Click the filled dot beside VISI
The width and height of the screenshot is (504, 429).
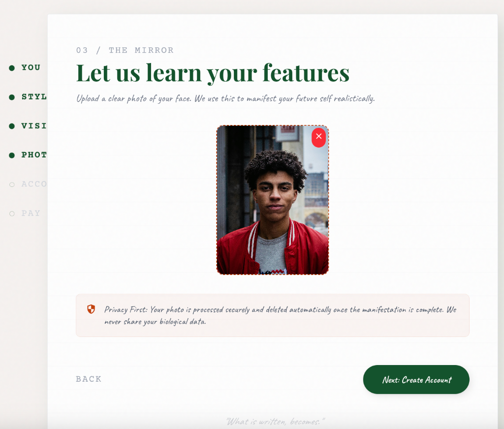tap(12, 126)
